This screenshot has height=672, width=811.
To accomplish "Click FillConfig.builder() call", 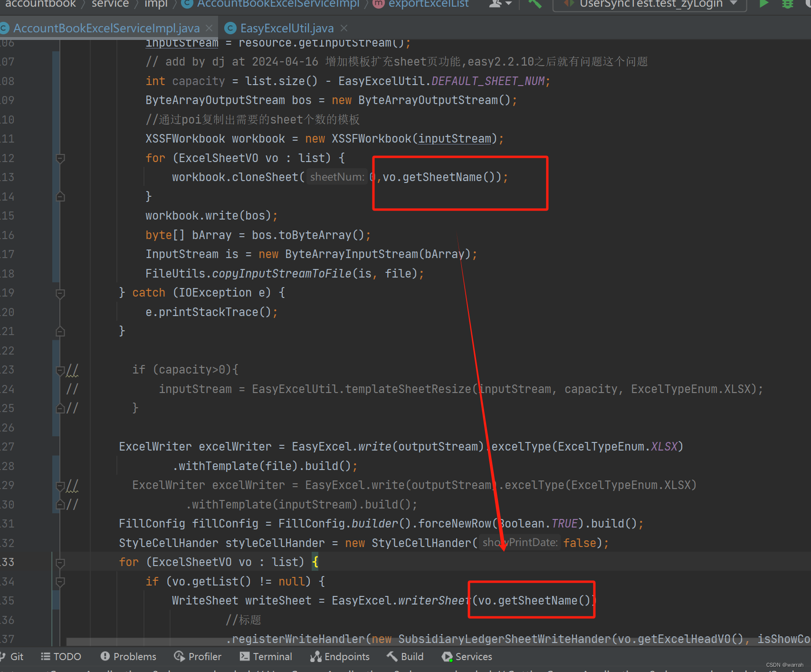I will (x=344, y=524).
